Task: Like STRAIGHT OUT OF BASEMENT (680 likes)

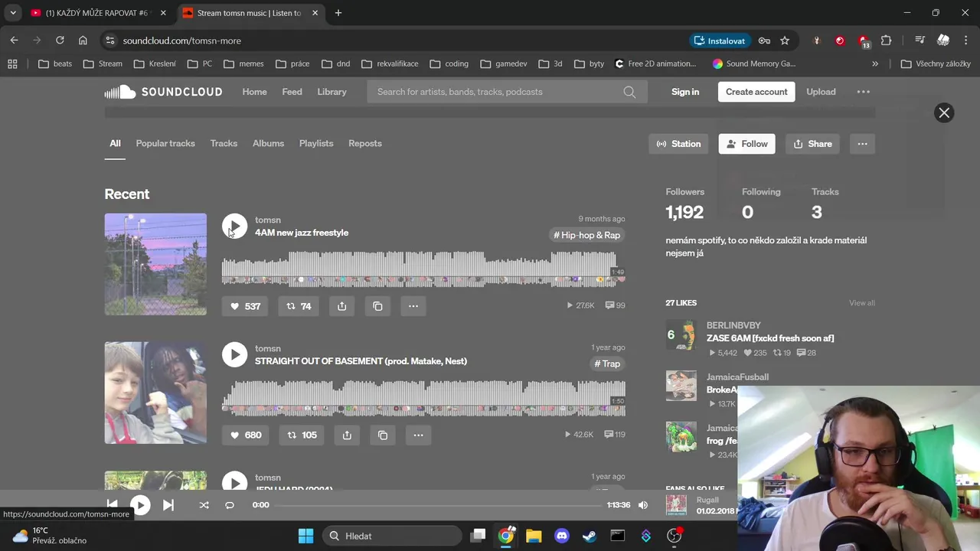Action: (x=247, y=435)
